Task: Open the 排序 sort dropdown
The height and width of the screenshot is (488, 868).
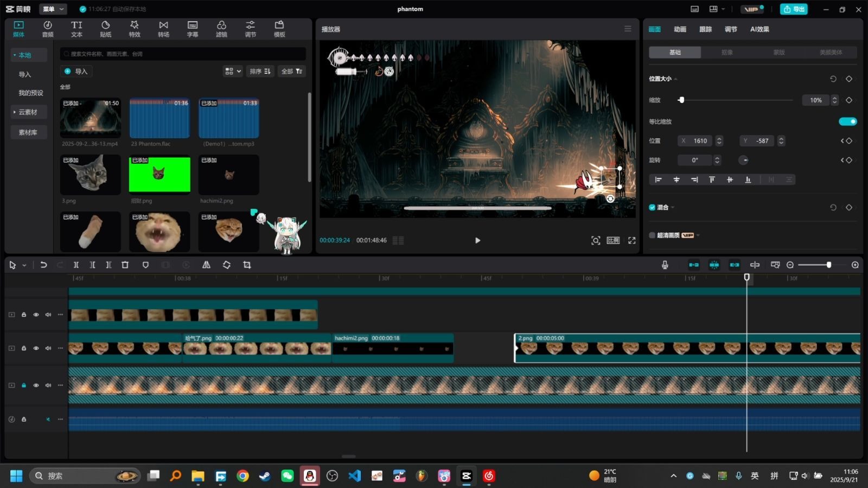Action: coord(260,71)
